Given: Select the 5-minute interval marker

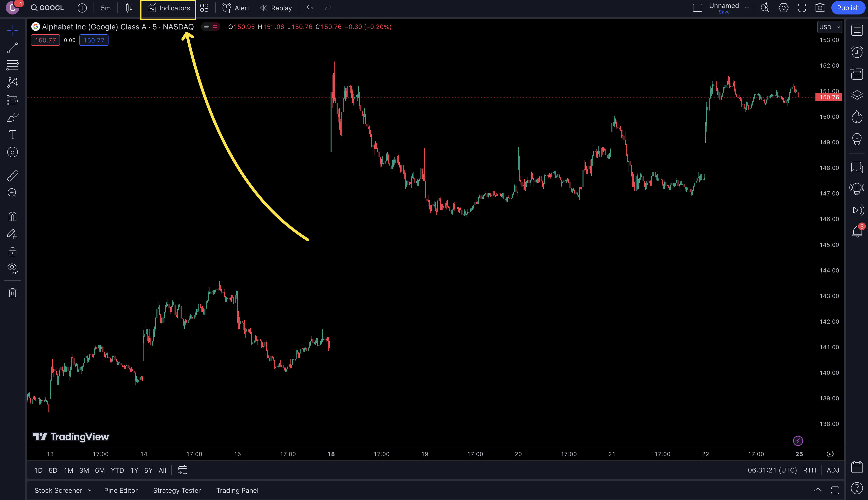Looking at the screenshot, I should 105,8.
